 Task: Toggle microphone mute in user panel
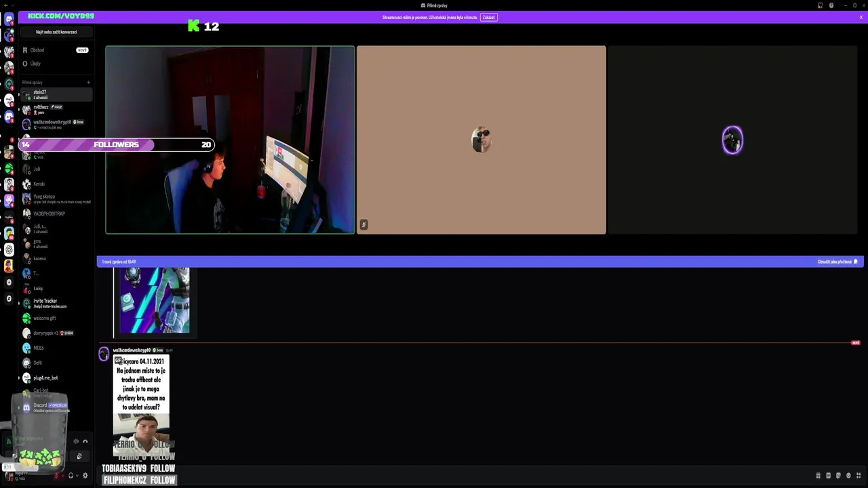coord(56,476)
